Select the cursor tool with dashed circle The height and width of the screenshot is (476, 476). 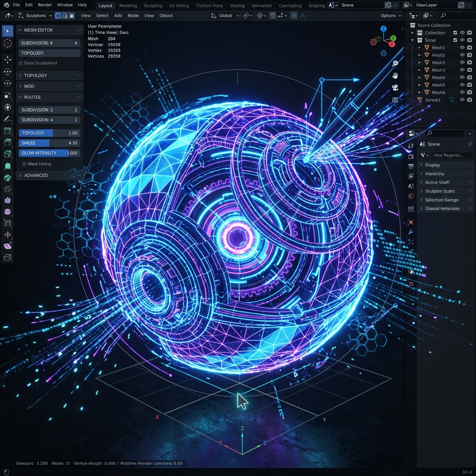click(7, 43)
